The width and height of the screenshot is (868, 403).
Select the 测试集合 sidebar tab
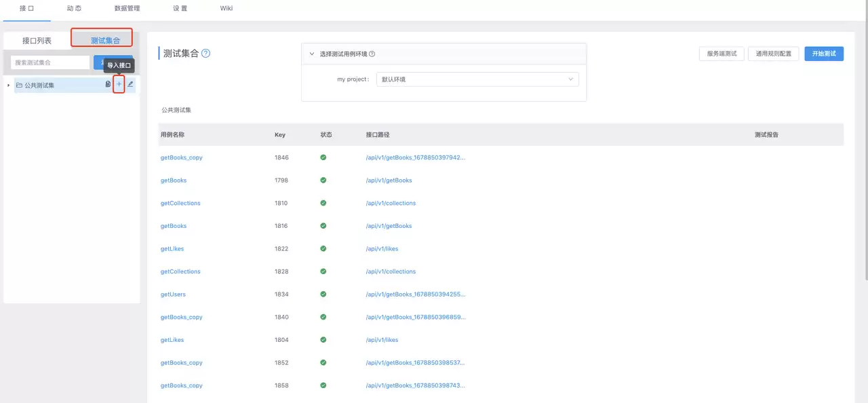[x=105, y=41]
